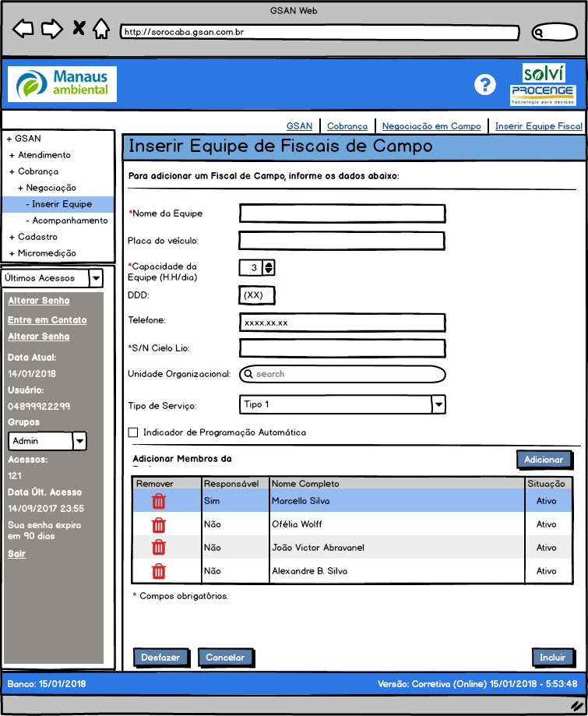Open Negociação em Campo breadcrumb link

click(431, 126)
